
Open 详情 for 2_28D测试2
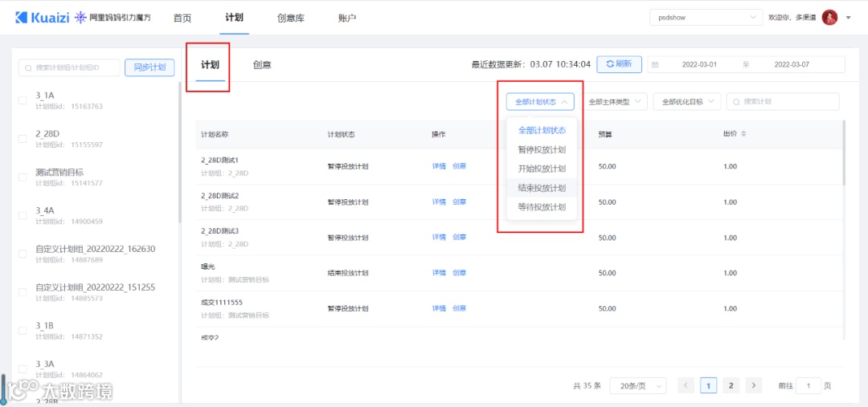click(439, 201)
